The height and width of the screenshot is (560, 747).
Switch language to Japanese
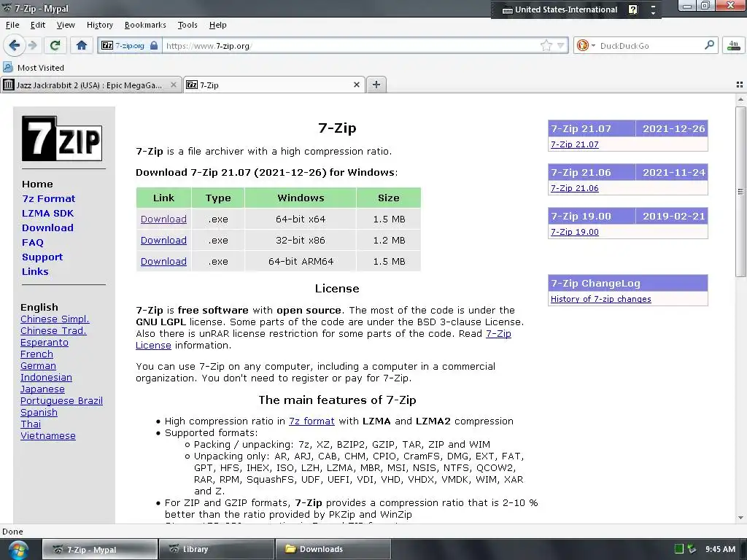click(x=42, y=389)
